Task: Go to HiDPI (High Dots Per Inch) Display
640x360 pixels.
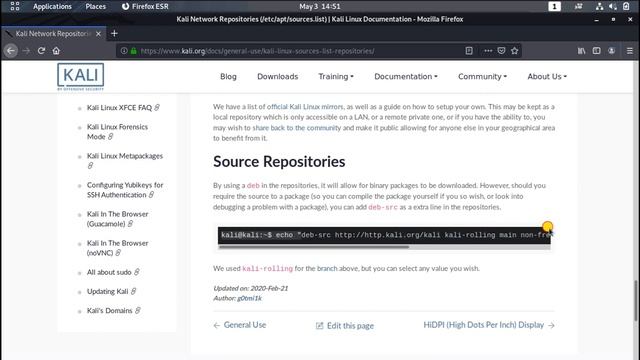Action: click(489, 325)
